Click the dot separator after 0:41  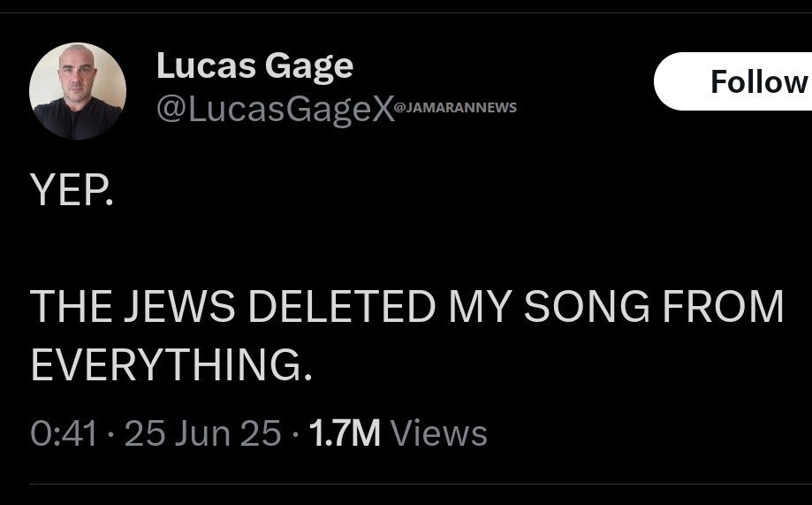click(110, 434)
